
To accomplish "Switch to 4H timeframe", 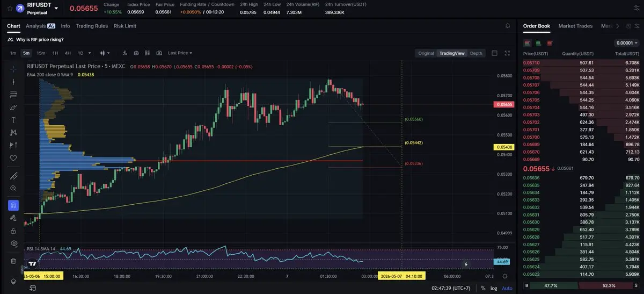I will point(68,53).
